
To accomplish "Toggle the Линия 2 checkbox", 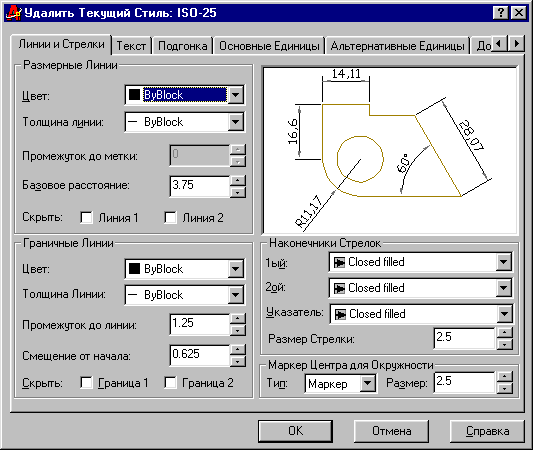I will click(170, 218).
